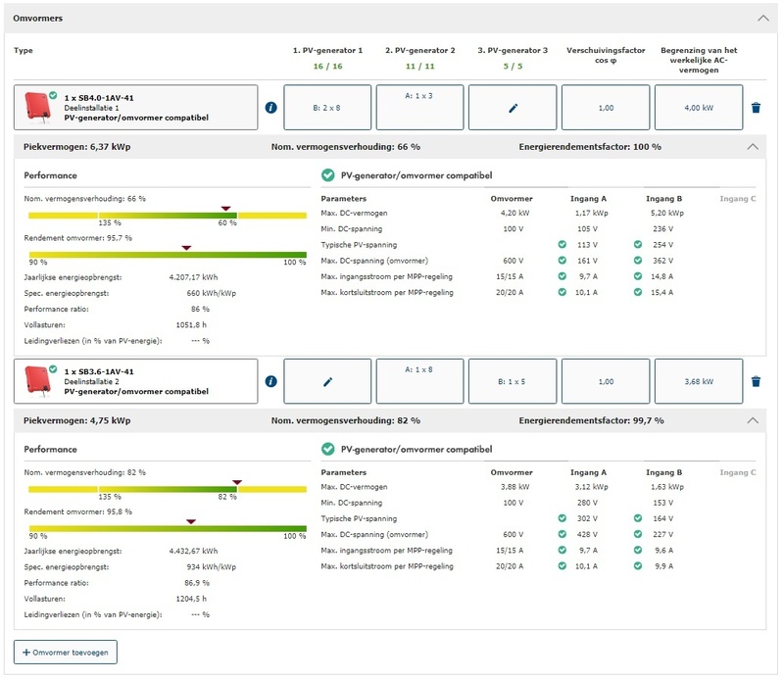784x680 pixels.
Task: Open the A: 1 x 3 string configuration
Action: (x=419, y=108)
